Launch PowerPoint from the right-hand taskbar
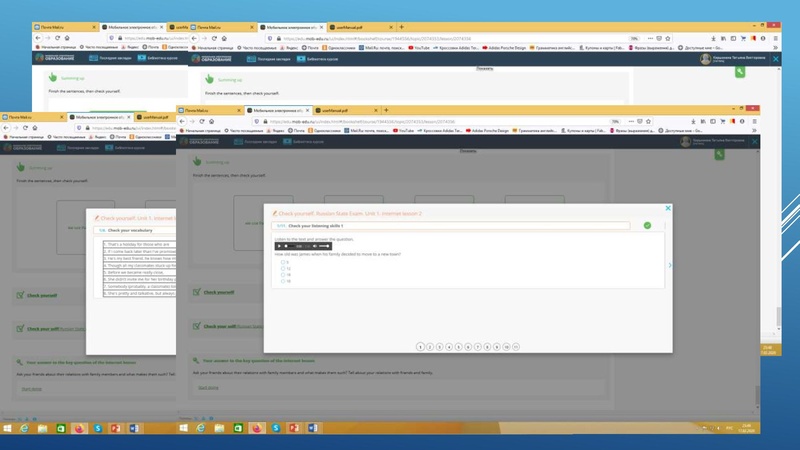Viewport: 800px width, 450px height. 293,429
